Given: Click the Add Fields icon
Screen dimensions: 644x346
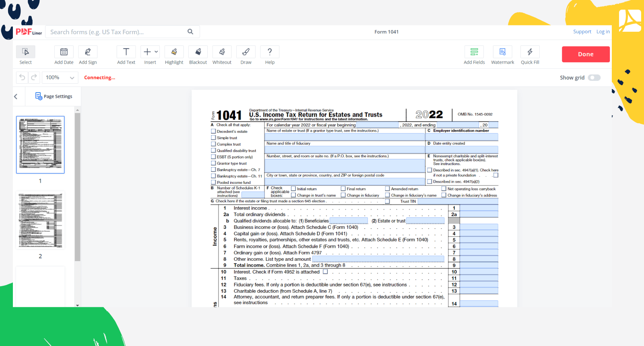Looking at the screenshot, I should 474,52.
